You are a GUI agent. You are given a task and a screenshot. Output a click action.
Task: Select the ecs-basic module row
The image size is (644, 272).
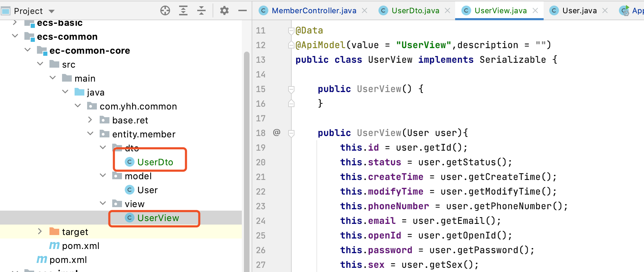pos(121,23)
